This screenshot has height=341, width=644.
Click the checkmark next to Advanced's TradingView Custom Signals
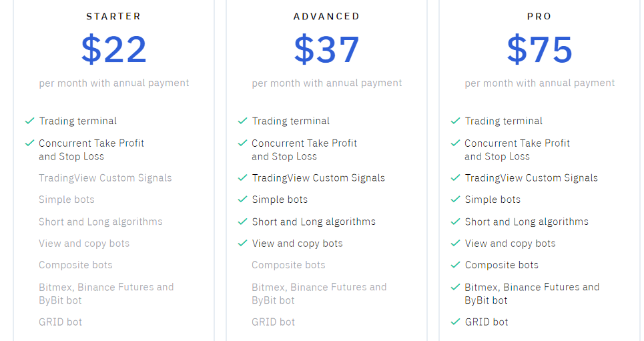pos(242,178)
